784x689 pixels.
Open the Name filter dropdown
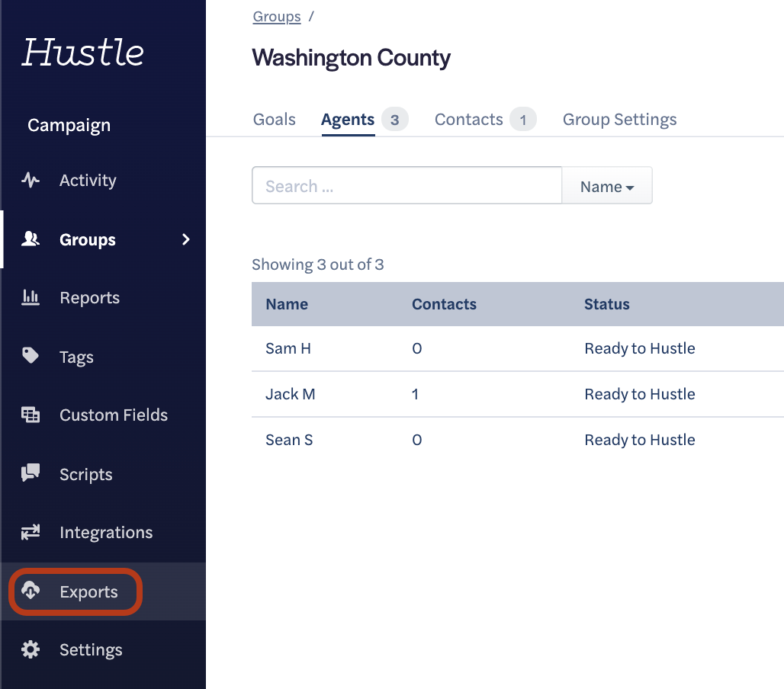[606, 187]
